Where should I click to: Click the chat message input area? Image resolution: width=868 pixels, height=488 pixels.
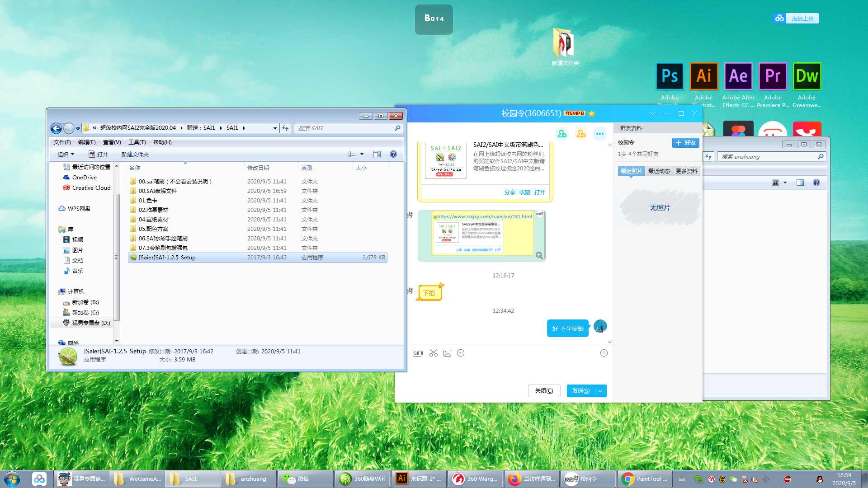point(503,371)
